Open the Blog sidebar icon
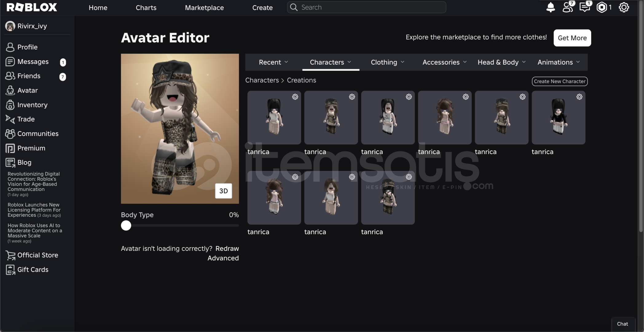 (10, 162)
